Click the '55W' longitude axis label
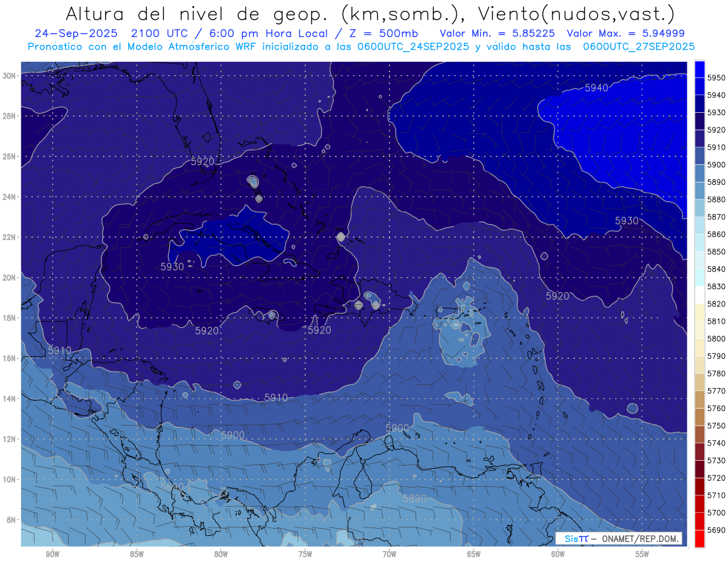This screenshot has width=728, height=562. click(x=642, y=555)
